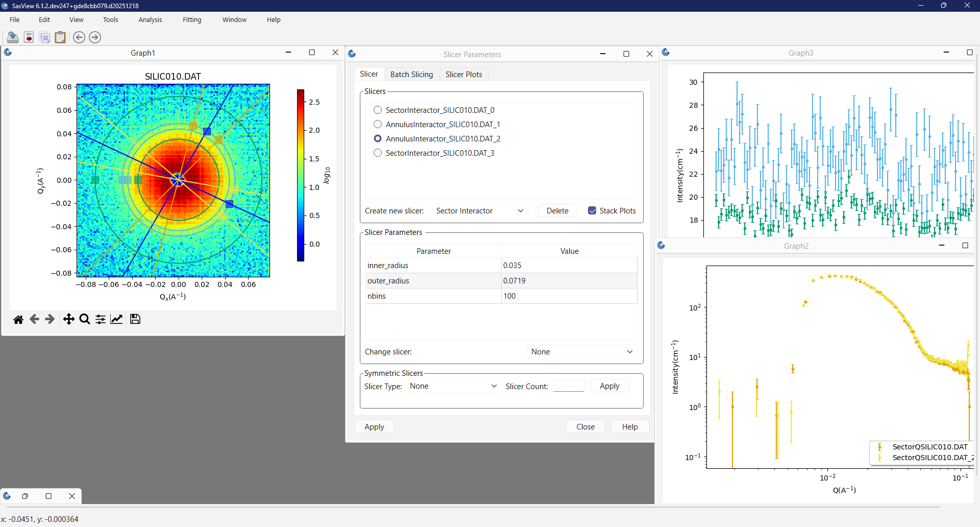This screenshot has height=527, width=980.
Task: Activate the zoom magnifier in Graph1 toolbar
Action: [85, 319]
